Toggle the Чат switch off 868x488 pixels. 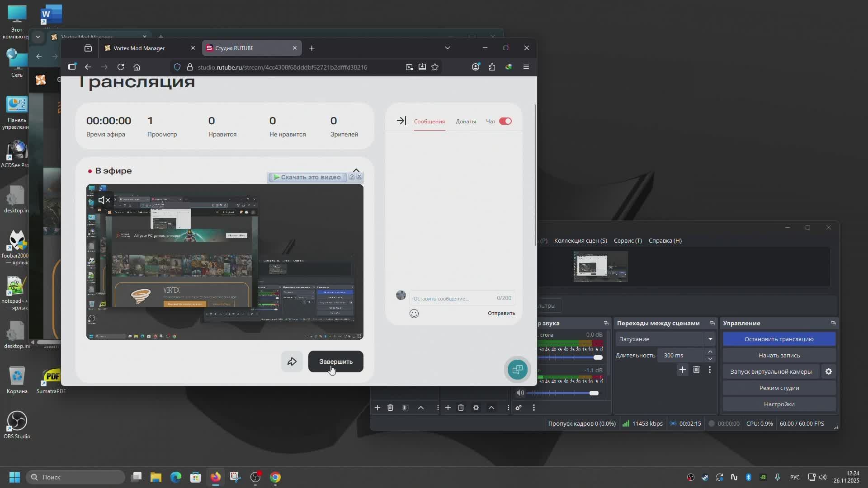505,121
